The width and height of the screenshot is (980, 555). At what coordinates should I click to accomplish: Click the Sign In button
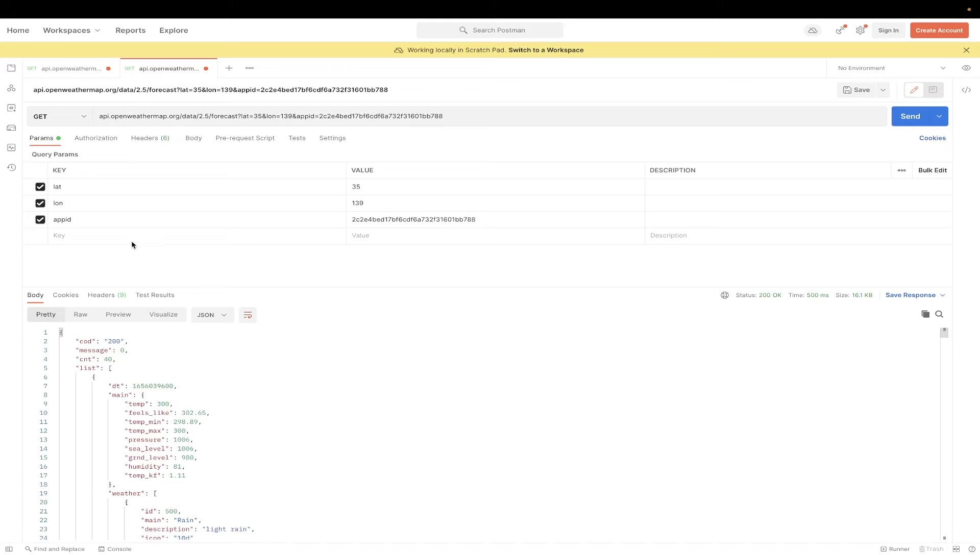click(x=889, y=31)
